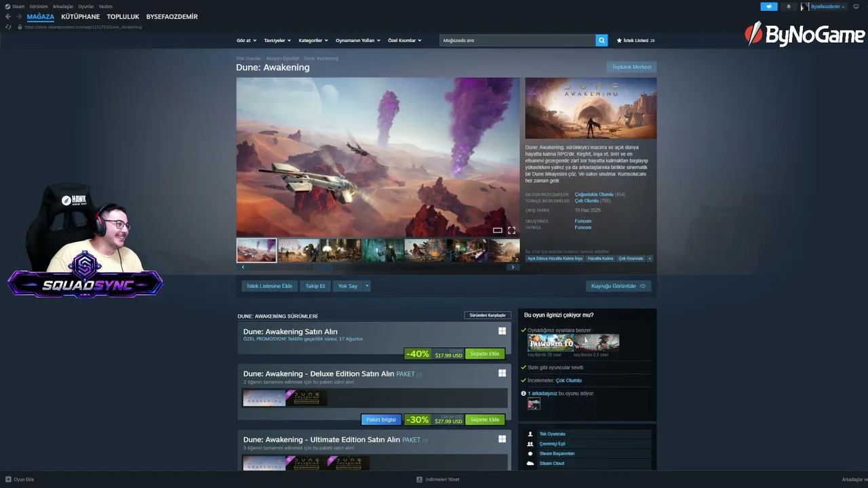Open the Topluluk Merkezi button

(631, 67)
